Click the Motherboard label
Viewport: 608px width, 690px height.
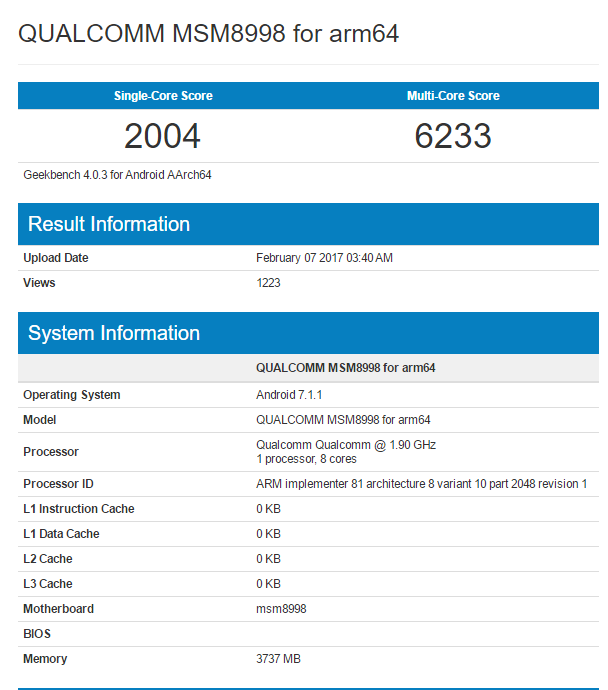[x=59, y=609]
